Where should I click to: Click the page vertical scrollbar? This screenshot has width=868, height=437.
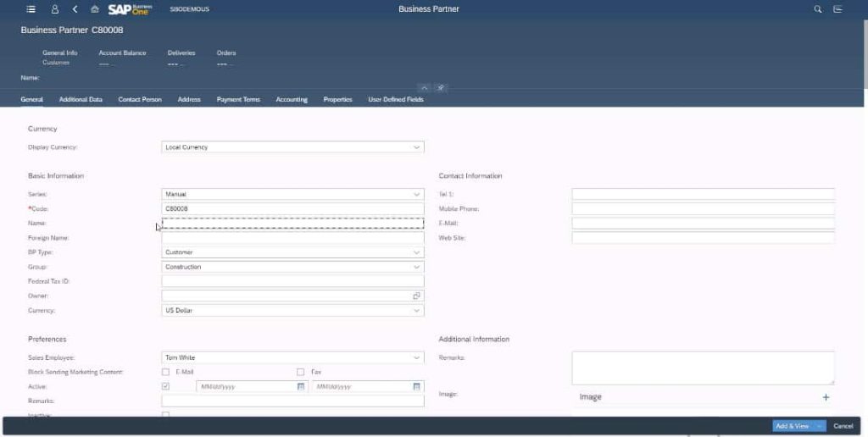[865, 53]
